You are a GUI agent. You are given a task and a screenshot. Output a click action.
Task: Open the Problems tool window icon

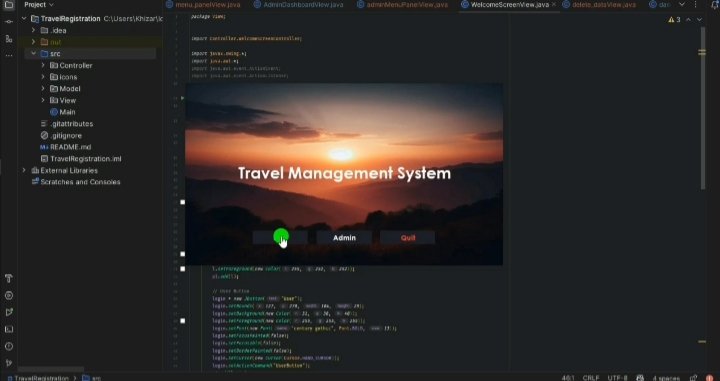coord(8,346)
